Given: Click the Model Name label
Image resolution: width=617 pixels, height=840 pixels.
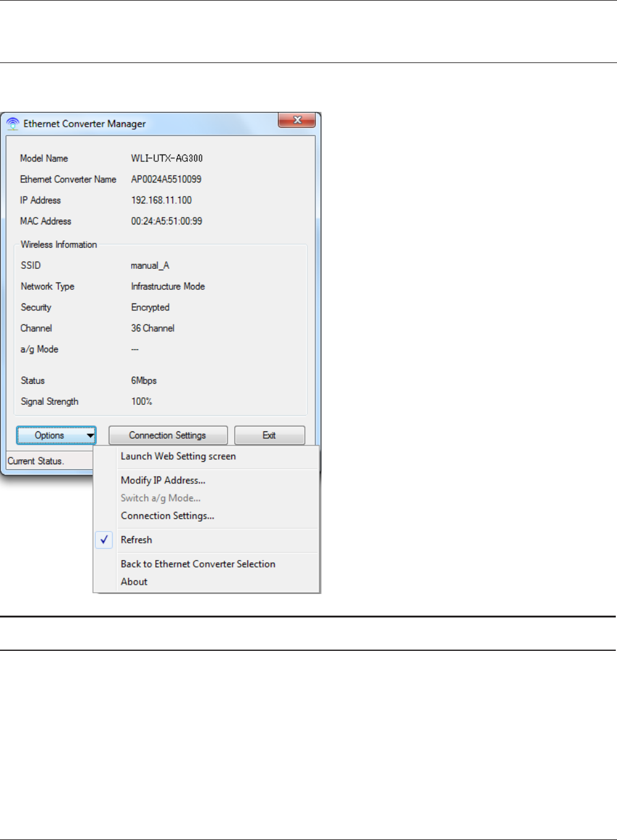Looking at the screenshot, I should click(x=44, y=158).
